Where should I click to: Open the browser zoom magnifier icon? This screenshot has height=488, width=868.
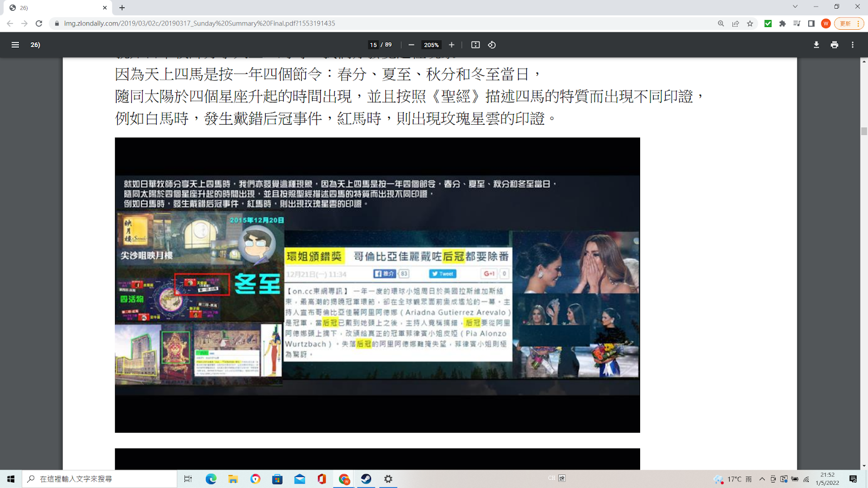[x=721, y=23]
